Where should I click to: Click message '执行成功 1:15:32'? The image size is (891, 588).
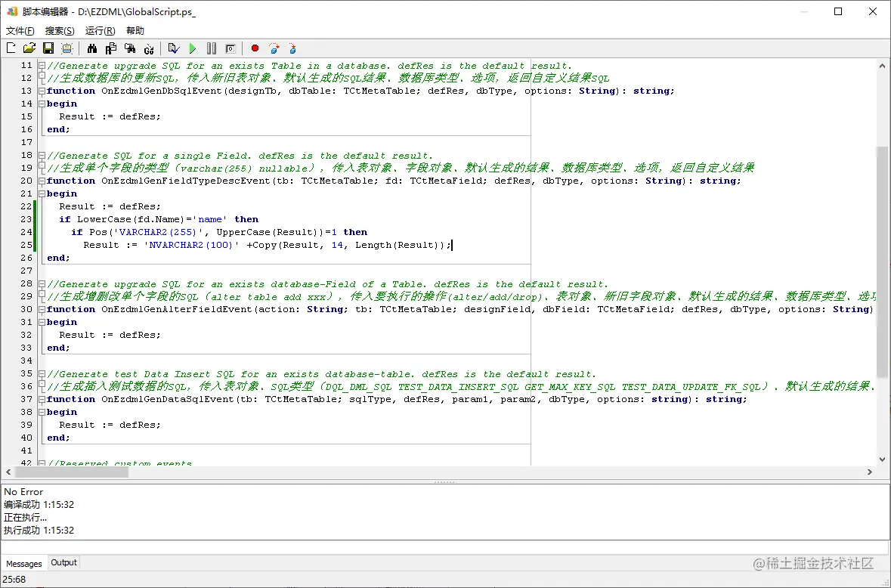[39, 531]
